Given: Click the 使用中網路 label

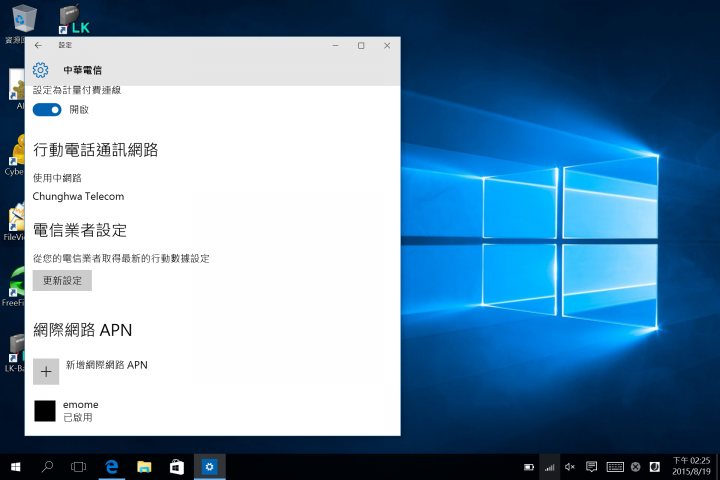Looking at the screenshot, I should point(57,178).
